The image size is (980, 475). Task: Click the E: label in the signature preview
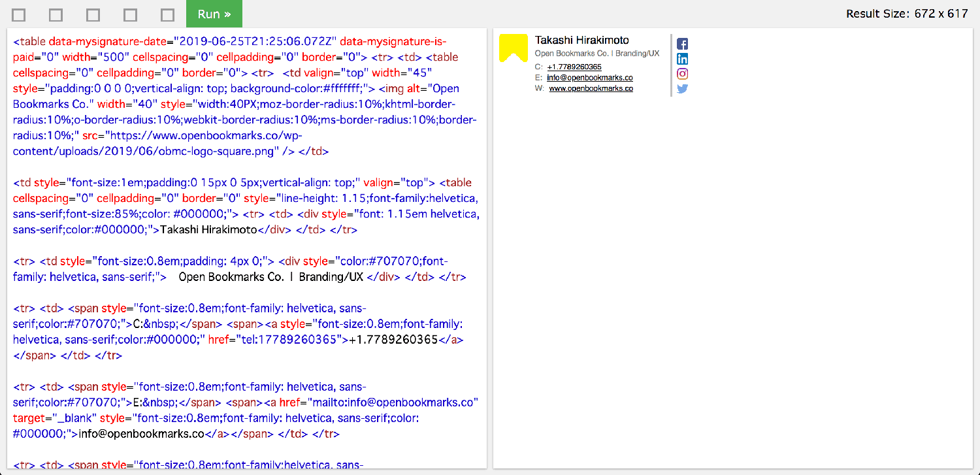(538, 78)
